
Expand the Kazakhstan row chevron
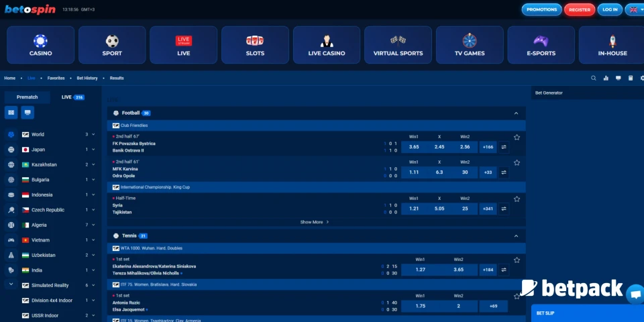(94, 165)
